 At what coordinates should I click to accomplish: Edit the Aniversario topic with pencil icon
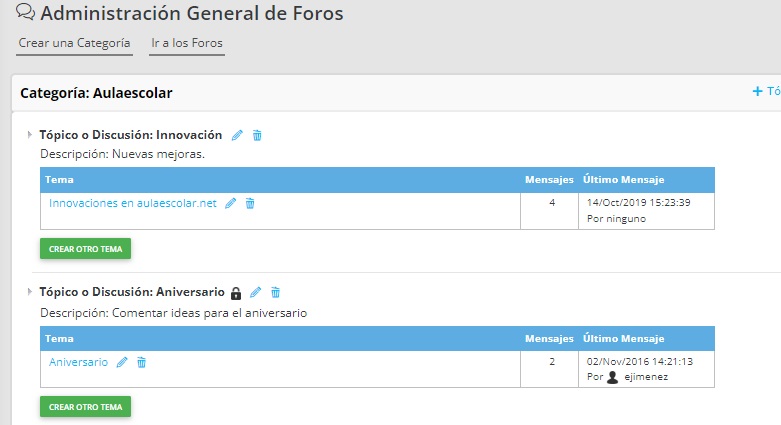(x=255, y=293)
